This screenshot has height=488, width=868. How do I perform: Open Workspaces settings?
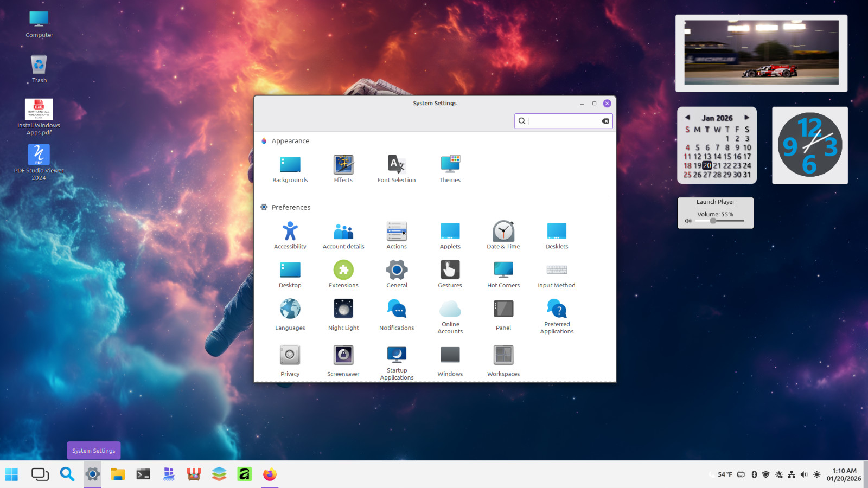tap(503, 361)
